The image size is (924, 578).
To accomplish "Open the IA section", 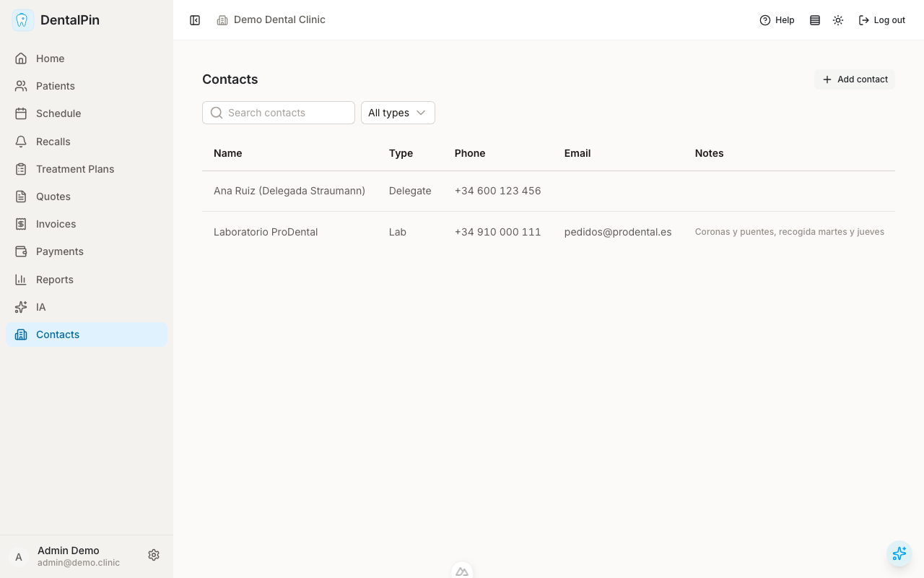I will 87,307.
